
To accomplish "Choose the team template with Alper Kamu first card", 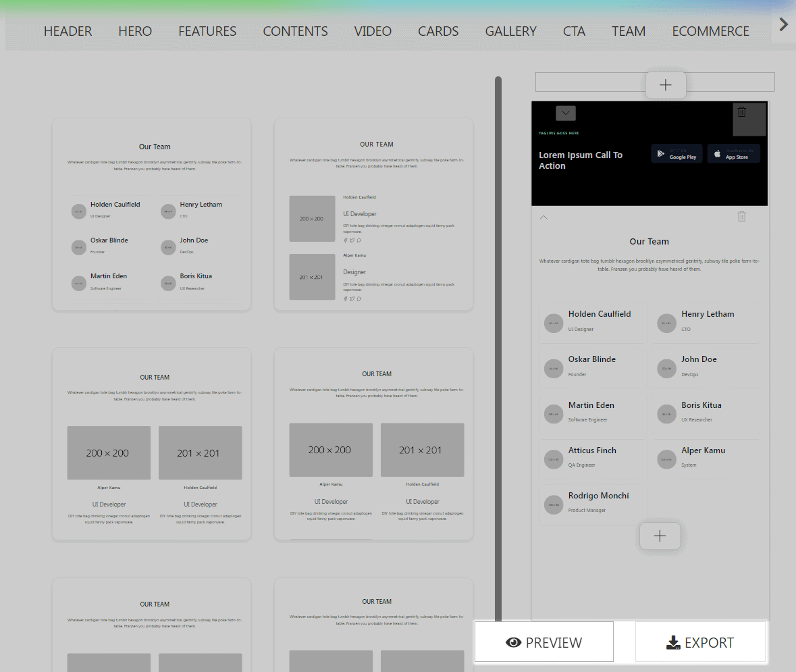I will point(151,444).
